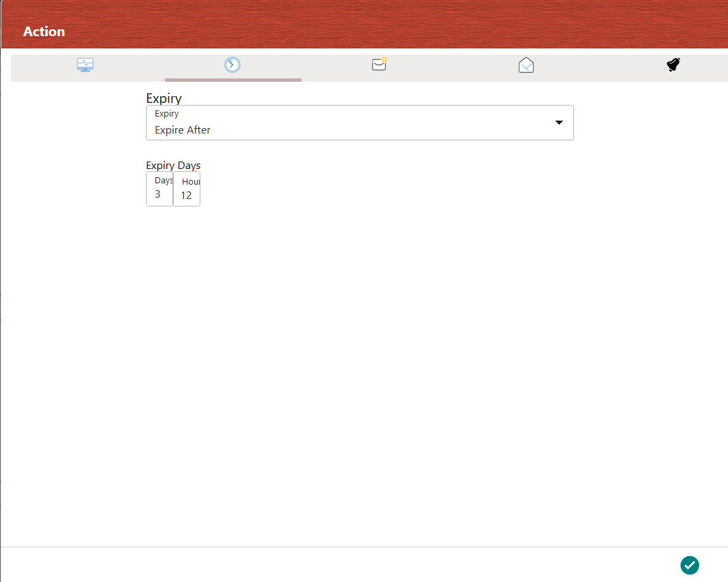Select the clock expiry tab icon
Image resolution: width=728 pixels, height=582 pixels.
click(x=232, y=65)
